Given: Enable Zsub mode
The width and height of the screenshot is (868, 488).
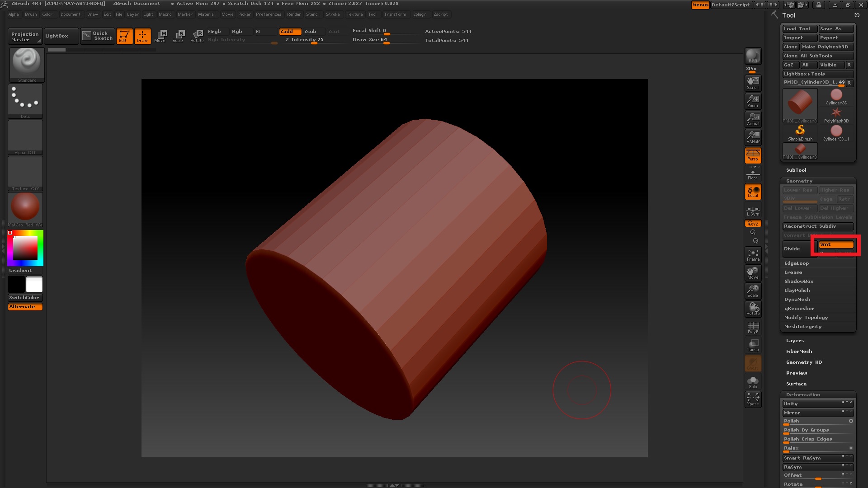Looking at the screenshot, I should coord(310,32).
